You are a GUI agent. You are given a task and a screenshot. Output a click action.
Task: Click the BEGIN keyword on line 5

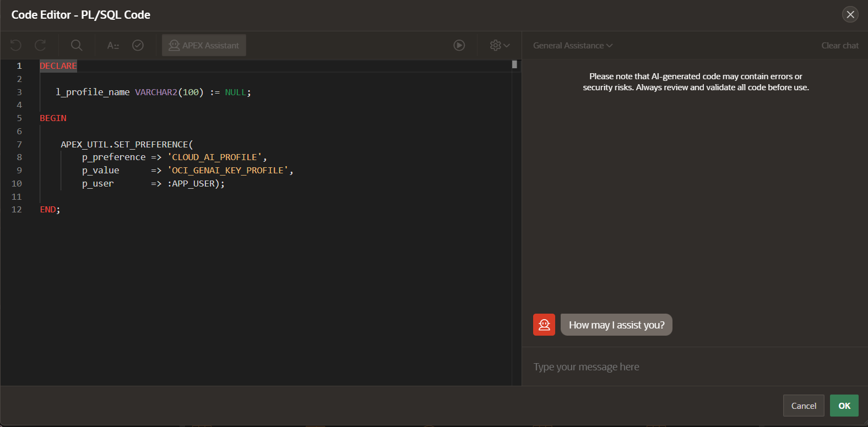(53, 118)
